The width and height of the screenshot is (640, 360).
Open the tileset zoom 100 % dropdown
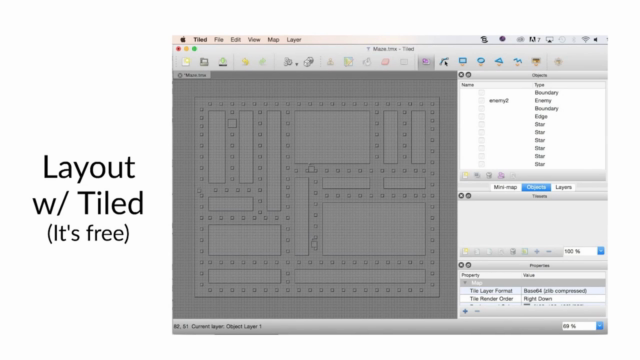coord(600,251)
